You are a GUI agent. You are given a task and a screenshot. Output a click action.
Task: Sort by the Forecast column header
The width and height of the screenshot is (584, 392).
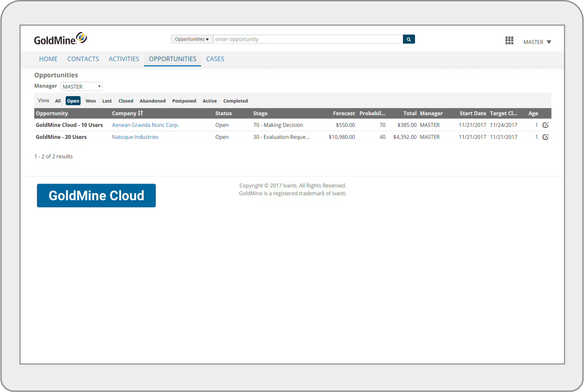point(344,113)
